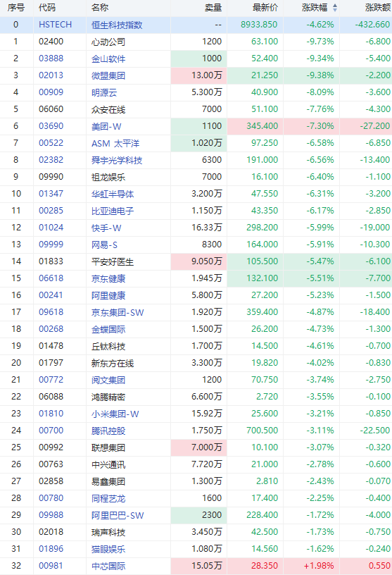Image resolution: width=392 pixels, height=575 pixels.
Task: Open stock link ASM 太平洋
Action: [x=115, y=143]
